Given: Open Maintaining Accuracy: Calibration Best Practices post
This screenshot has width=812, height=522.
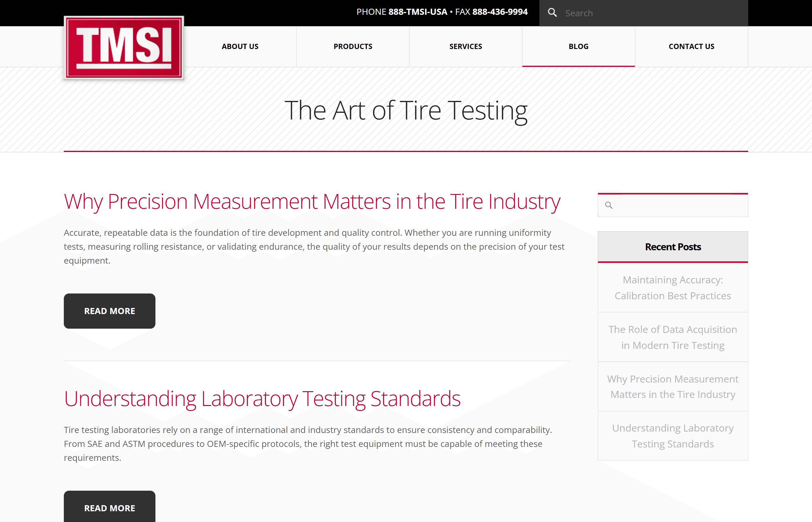Looking at the screenshot, I should pyautogui.click(x=673, y=288).
